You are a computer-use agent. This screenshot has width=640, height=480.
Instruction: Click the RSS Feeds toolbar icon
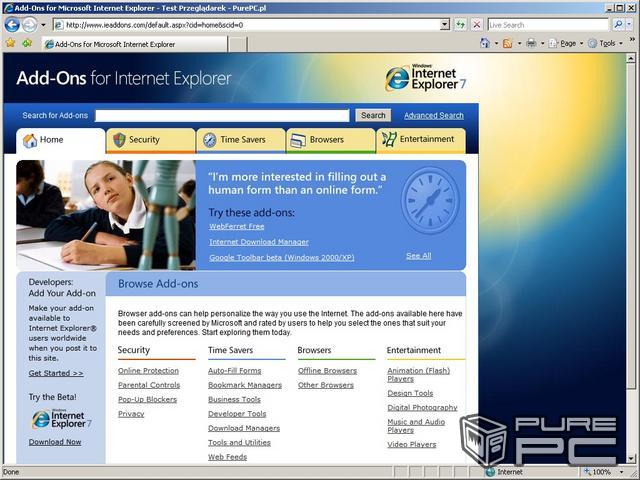point(507,43)
